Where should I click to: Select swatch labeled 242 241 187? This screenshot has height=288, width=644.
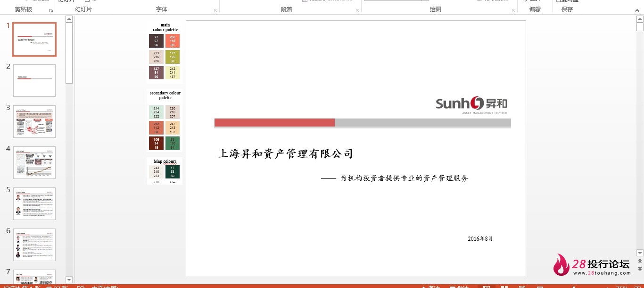173,73
